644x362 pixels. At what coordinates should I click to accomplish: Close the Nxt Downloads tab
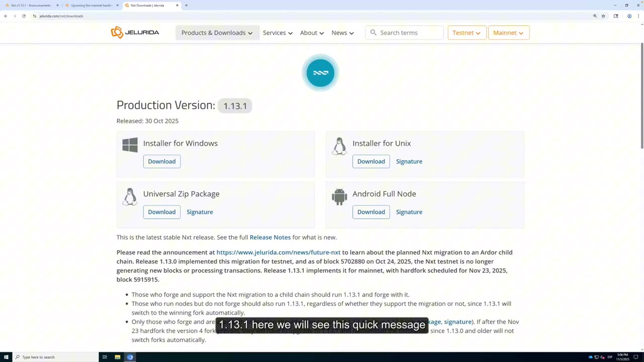click(177, 6)
